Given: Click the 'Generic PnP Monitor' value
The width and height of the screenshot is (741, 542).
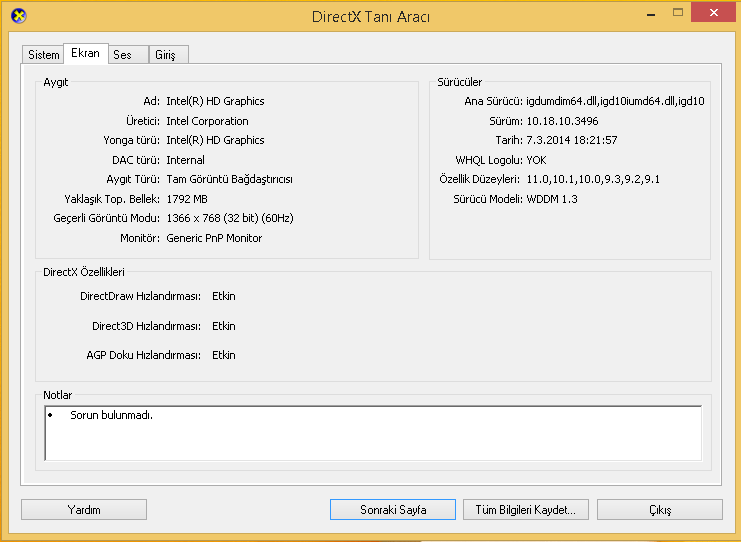Looking at the screenshot, I should (x=214, y=238).
